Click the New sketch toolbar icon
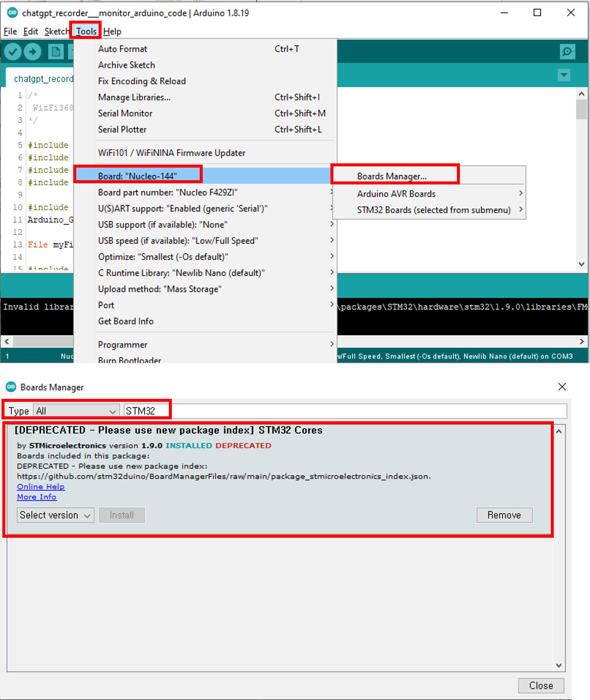Screen dimensions: 590x700 pos(56,52)
